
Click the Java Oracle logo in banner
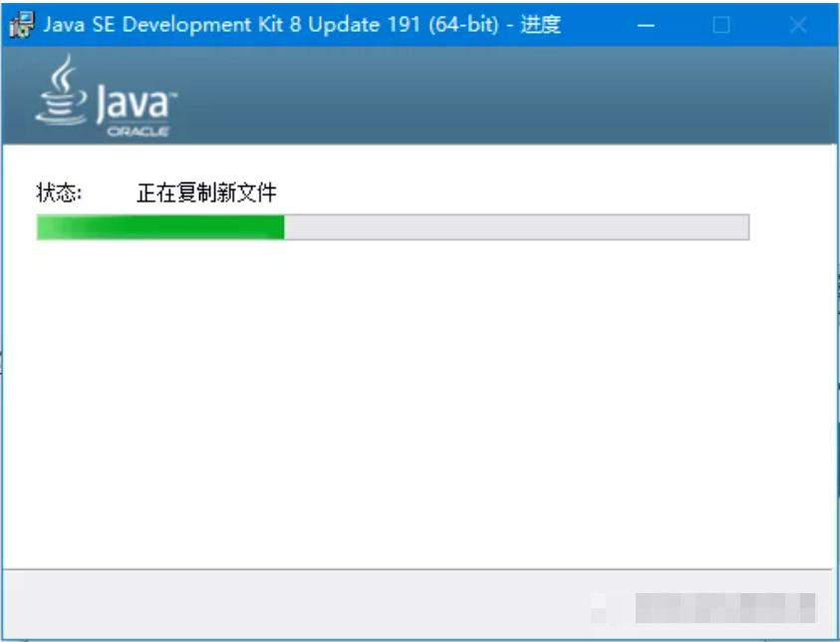pyautogui.click(x=106, y=96)
